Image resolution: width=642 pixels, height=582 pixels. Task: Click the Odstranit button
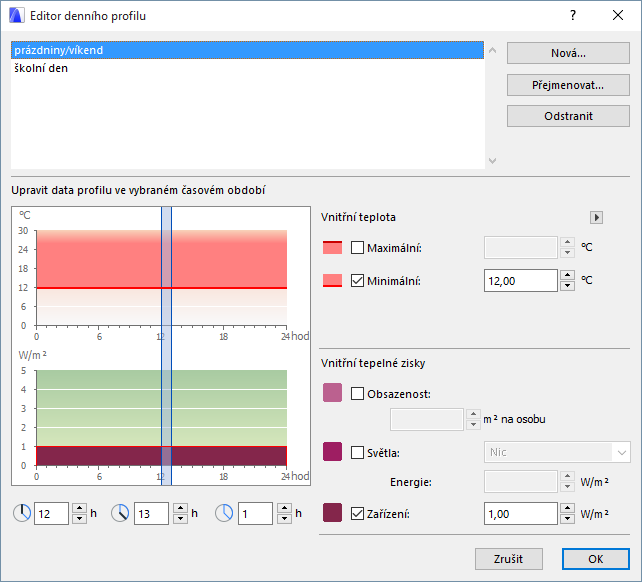click(568, 116)
